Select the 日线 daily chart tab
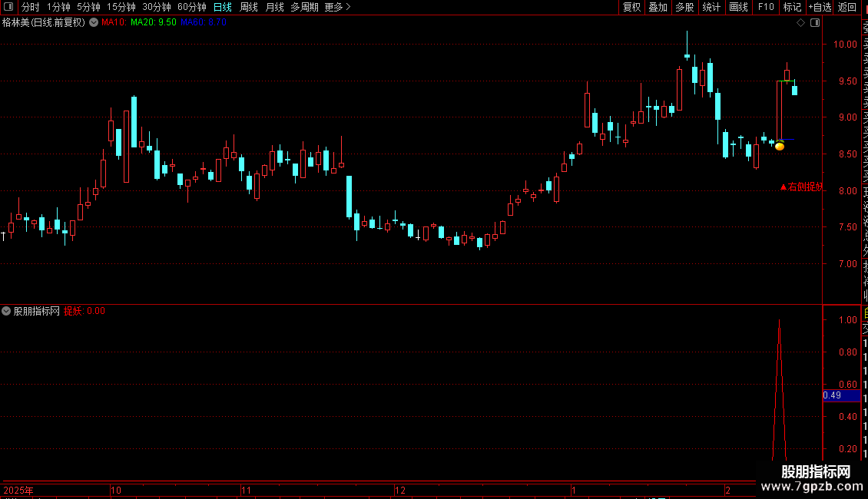Viewport: 868px width, 499px height. click(223, 7)
